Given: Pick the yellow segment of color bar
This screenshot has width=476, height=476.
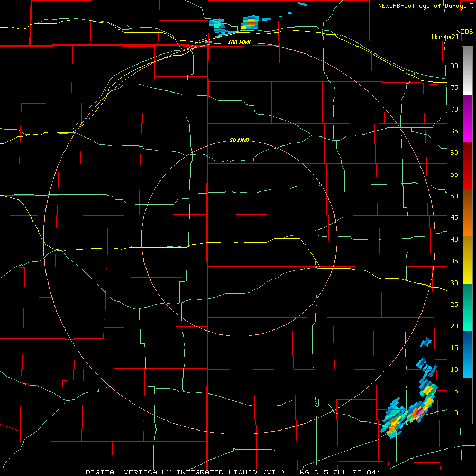Looking at the screenshot, I should (x=467, y=260).
